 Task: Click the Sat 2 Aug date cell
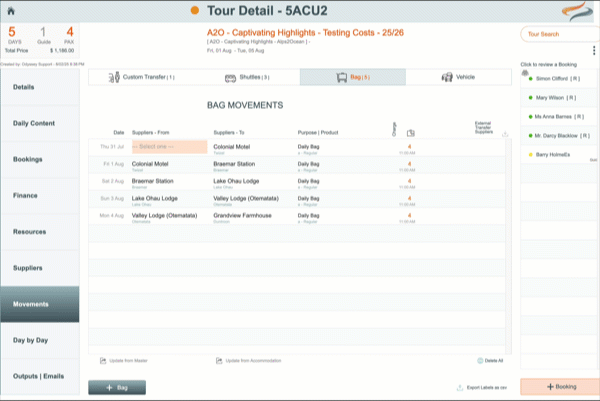click(112, 181)
